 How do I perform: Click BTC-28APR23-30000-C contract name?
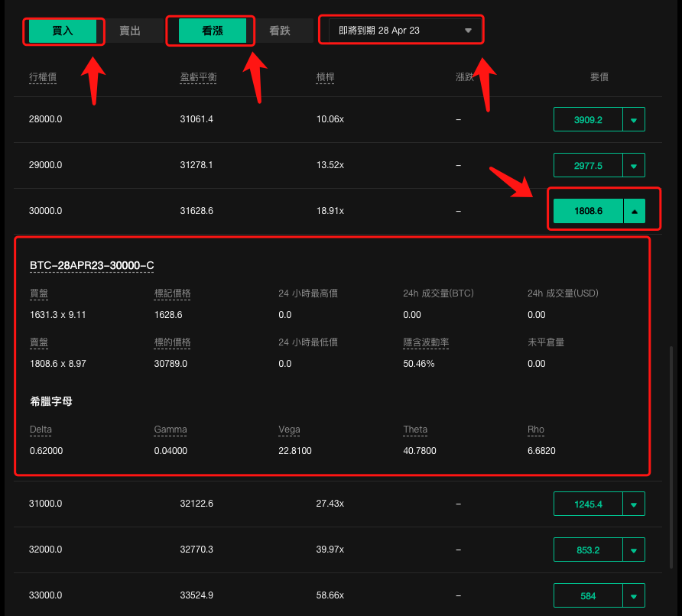point(92,265)
